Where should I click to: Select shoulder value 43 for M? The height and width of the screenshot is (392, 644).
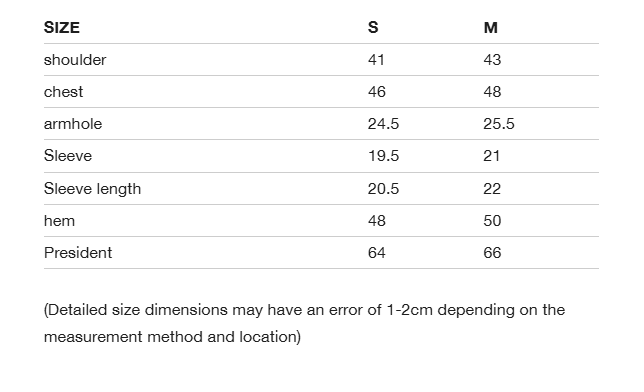pyautogui.click(x=492, y=60)
